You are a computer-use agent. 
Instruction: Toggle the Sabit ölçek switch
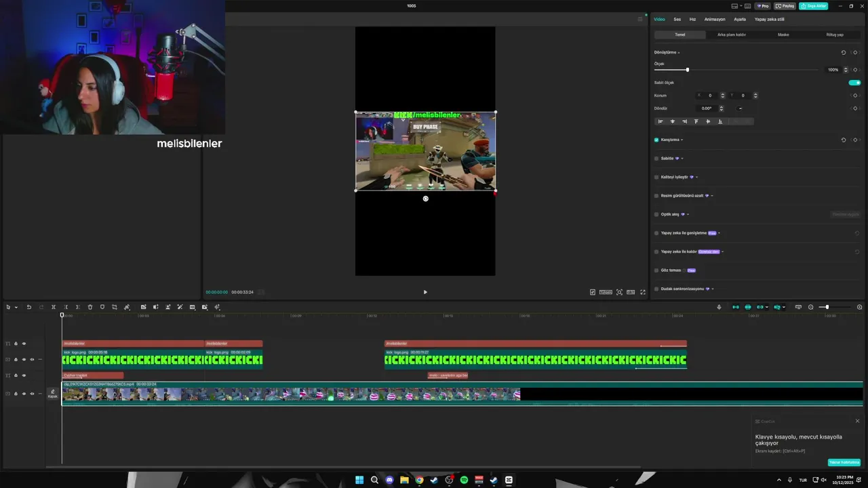(854, 83)
